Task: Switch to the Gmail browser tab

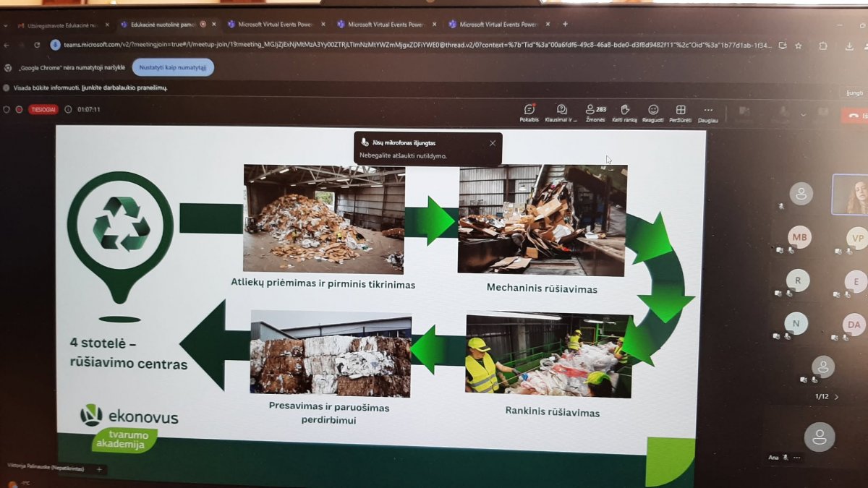Action: [x=61, y=25]
